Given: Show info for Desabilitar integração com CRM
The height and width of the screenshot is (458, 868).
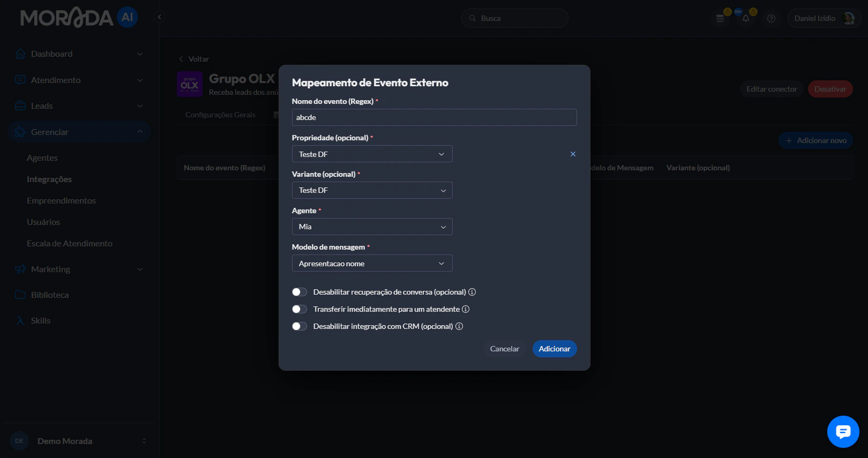Looking at the screenshot, I should coord(459,326).
